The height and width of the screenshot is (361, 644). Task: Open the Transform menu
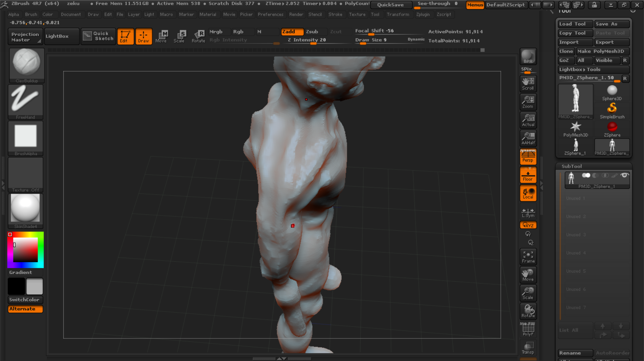coord(398,15)
